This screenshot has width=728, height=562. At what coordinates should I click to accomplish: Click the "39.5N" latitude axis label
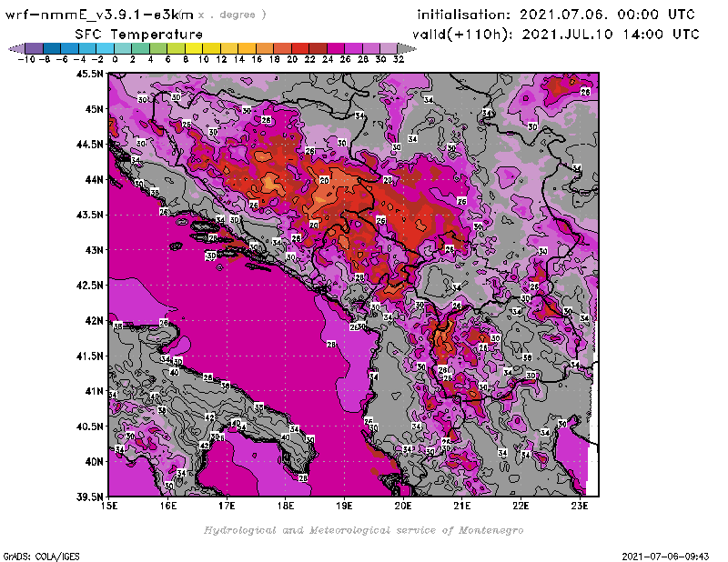(x=89, y=497)
